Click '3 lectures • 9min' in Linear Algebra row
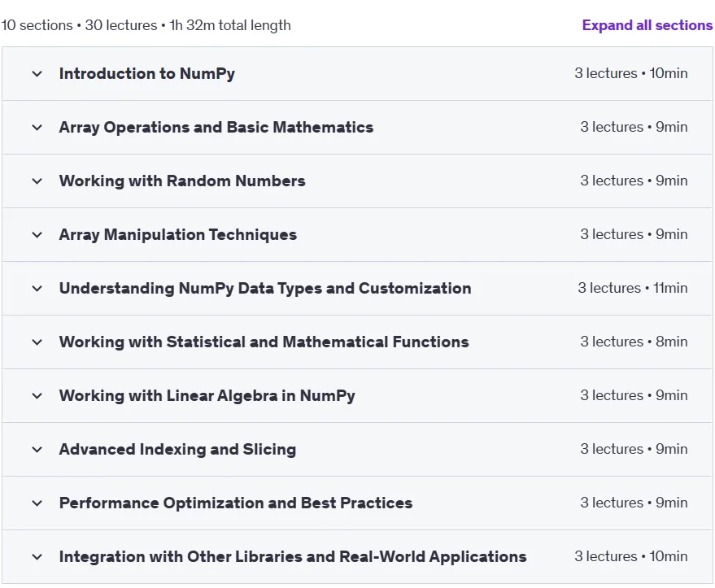Image resolution: width=715 pixels, height=588 pixels. point(634,395)
